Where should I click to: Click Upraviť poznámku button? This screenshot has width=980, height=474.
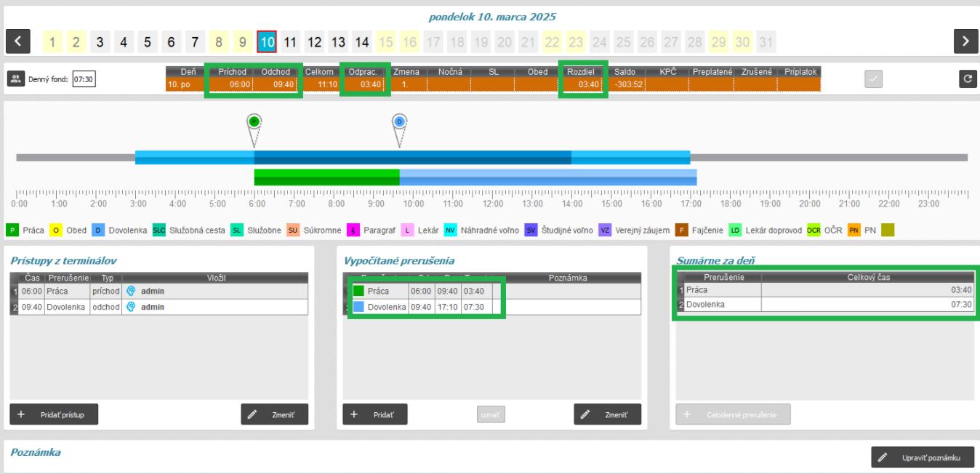922,458
